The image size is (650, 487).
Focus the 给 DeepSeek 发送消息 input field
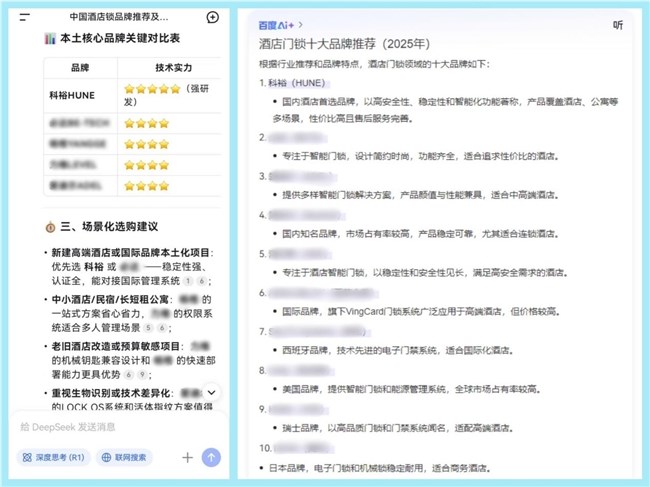pyautogui.click(x=118, y=427)
